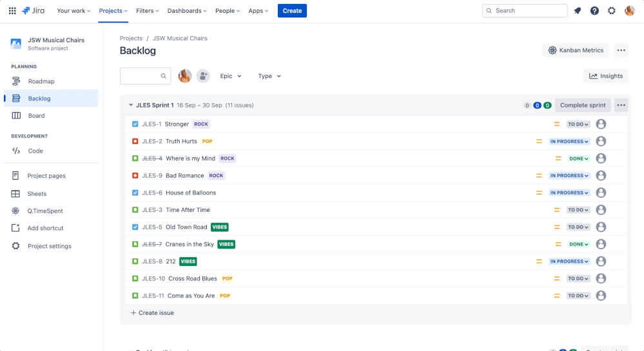
Task: Open the Projects menu
Action: (113, 11)
